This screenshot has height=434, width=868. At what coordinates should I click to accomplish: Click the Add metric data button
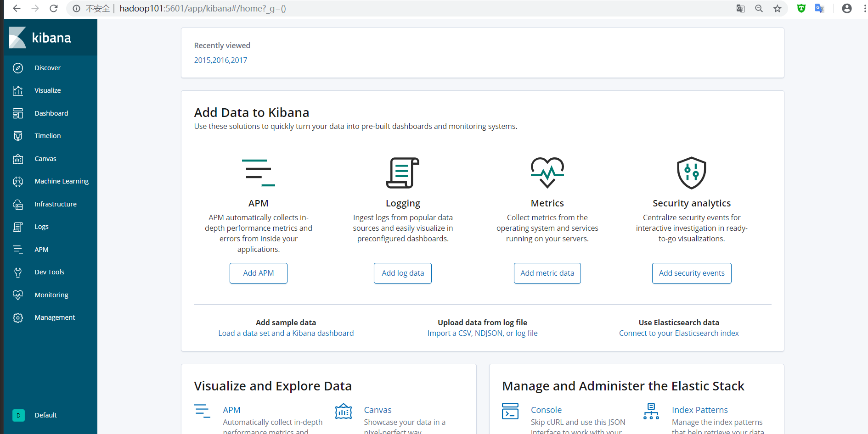click(x=547, y=273)
